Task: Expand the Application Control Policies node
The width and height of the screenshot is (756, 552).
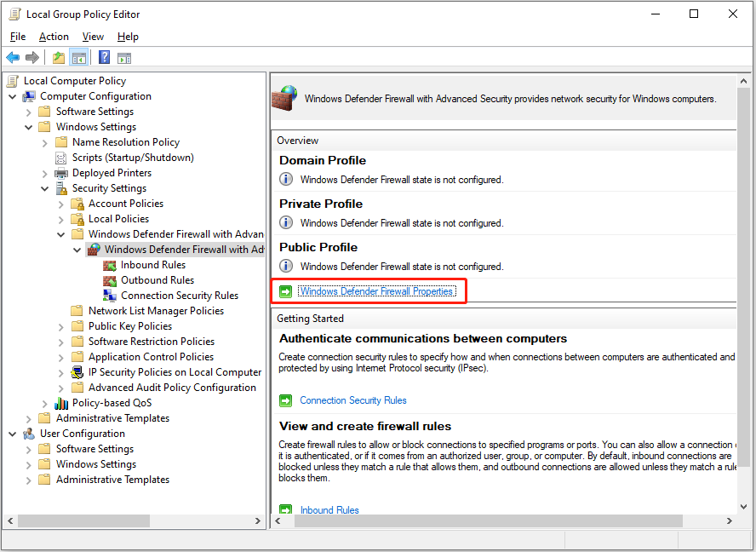Action: tap(60, 358)
